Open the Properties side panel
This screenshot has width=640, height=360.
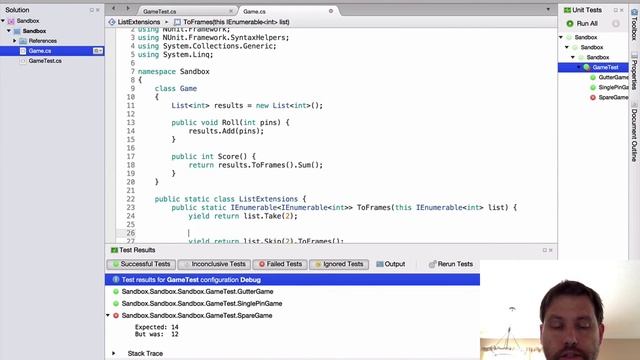(x=634, y=71)
